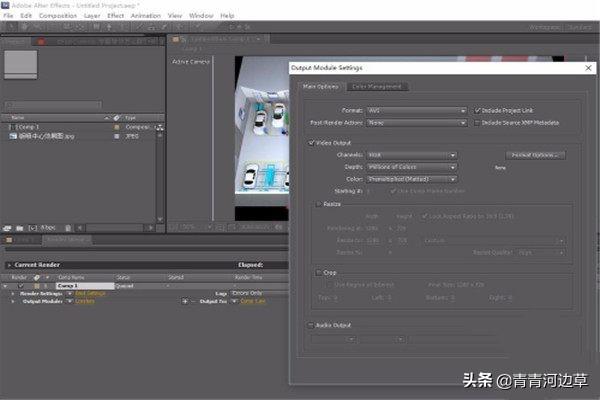The height and width of the screenshot is (400, 600).
Task: Open the Render Settings template dropdown arrow
Action: [x=70, y=294]
